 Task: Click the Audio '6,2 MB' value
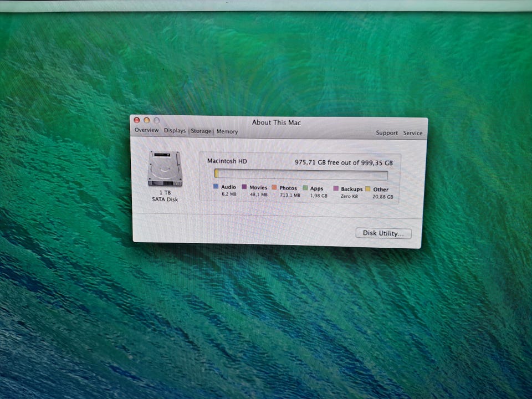pyautogui.click(x=229, y=194)
